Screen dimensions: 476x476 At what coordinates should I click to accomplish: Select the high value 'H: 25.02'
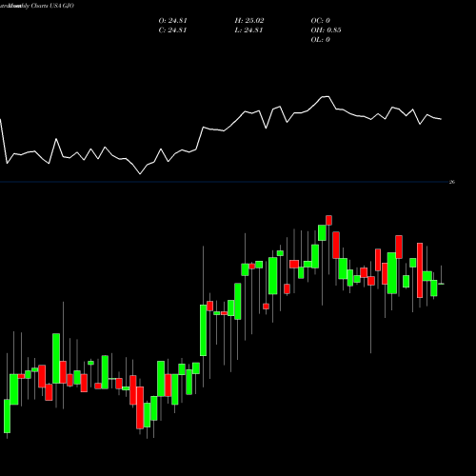[x=249, y=21]
